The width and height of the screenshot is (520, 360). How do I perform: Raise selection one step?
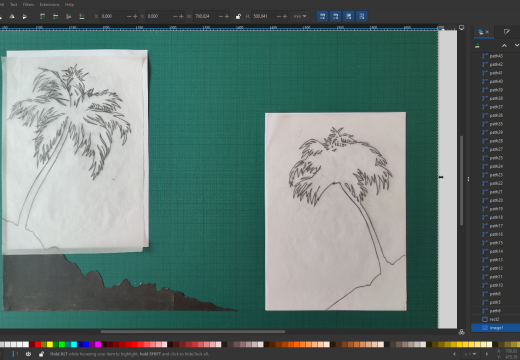point(55,16)
